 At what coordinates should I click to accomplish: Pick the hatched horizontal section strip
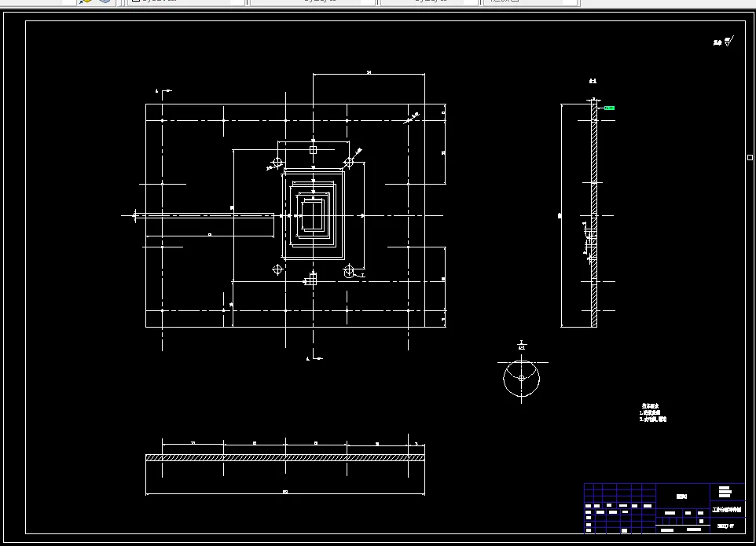point(285,457)
